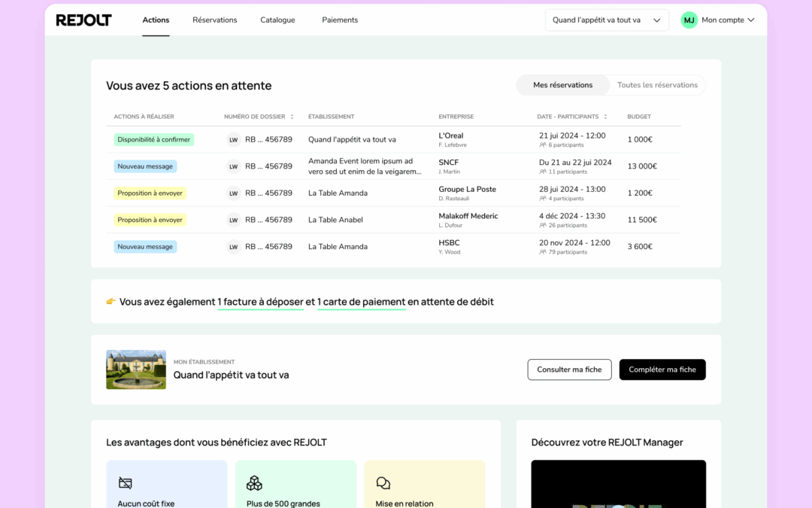This screenshot has width=812, height=508.
Task: Click the participants icon beside 26 participants
Action: (543, 226)
